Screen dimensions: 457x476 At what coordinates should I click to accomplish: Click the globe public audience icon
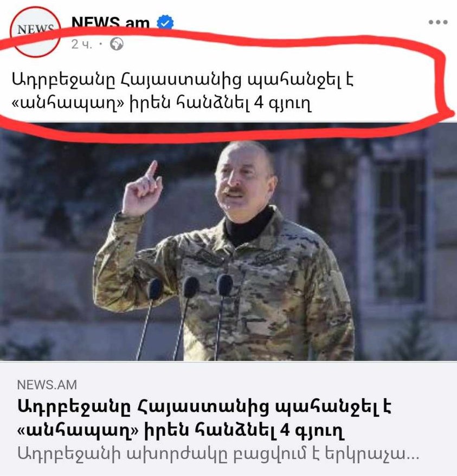(x=117, y=44)
